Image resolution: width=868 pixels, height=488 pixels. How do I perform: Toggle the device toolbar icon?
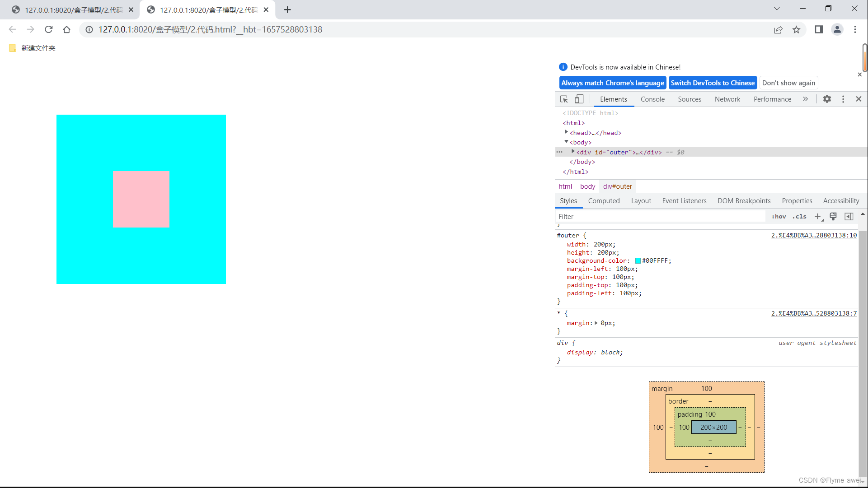coord(579,99)
